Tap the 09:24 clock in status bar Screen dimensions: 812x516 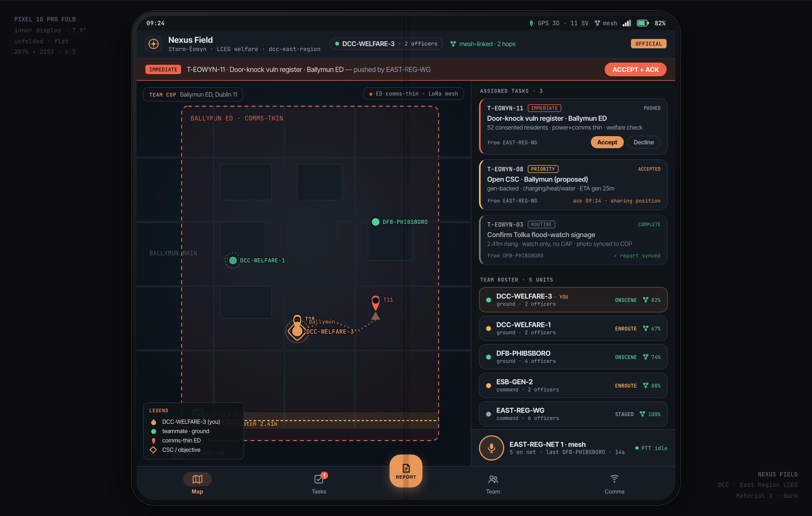[156, 23]
